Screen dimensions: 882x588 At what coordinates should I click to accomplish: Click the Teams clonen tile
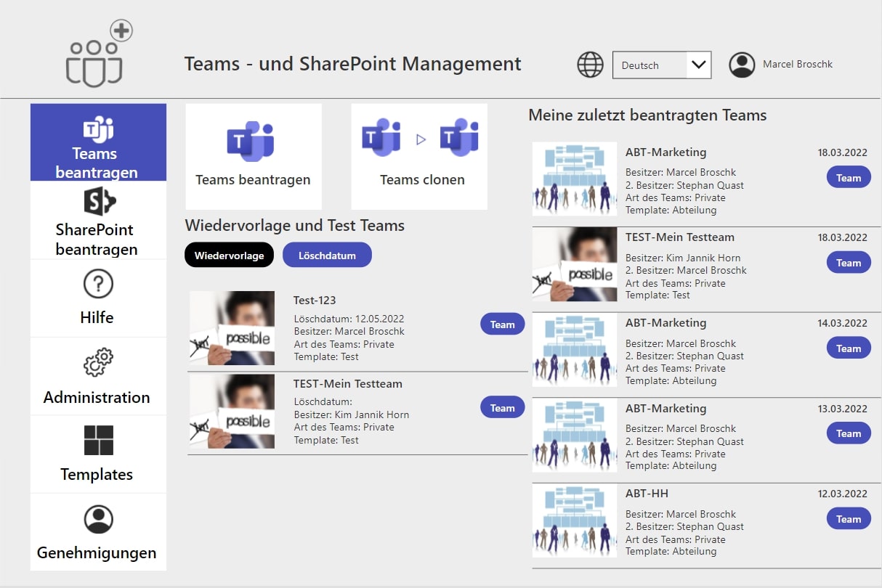pyautogui.click(x=419, y=156)
